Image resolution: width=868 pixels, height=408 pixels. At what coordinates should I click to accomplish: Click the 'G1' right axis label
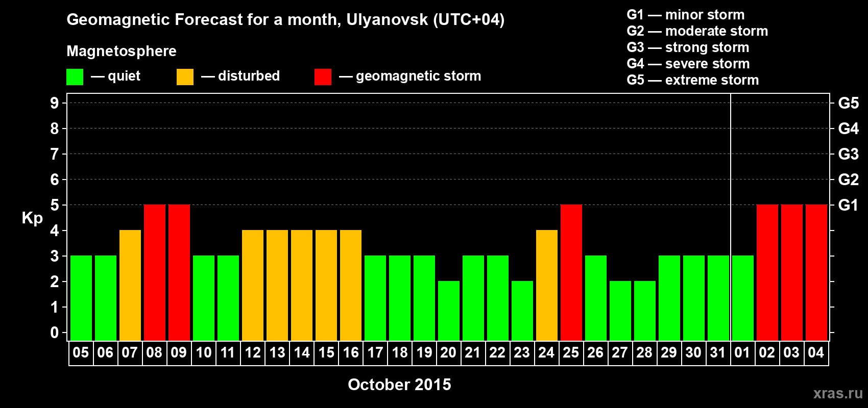tap(849, 205)
